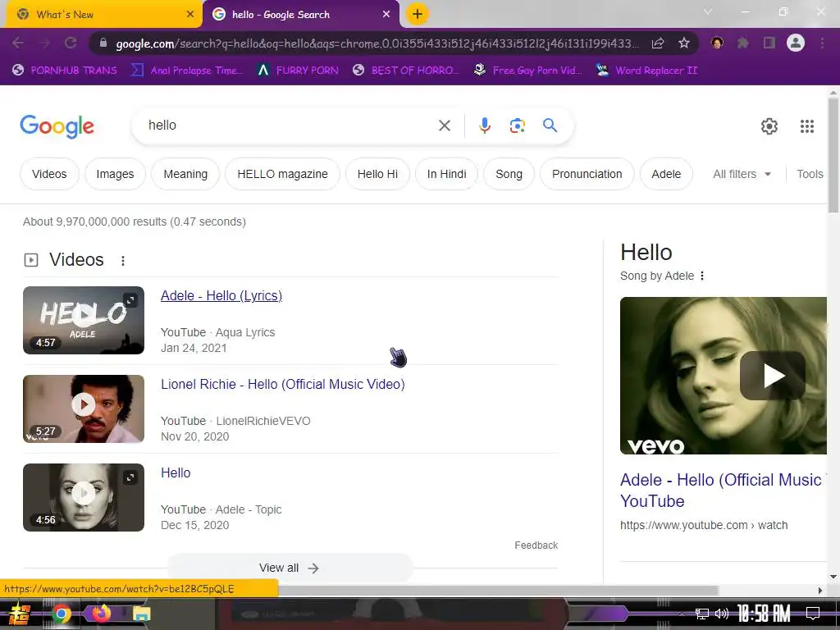This screenshot has width=840, height=630.
Task: Click the address bar URL
Action: tap(377, 43)
